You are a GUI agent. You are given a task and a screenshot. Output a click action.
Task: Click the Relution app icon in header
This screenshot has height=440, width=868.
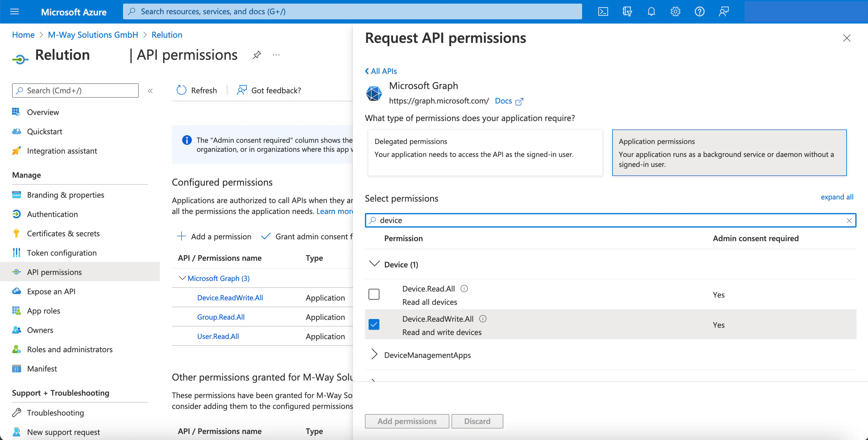[x=20, y=59]
